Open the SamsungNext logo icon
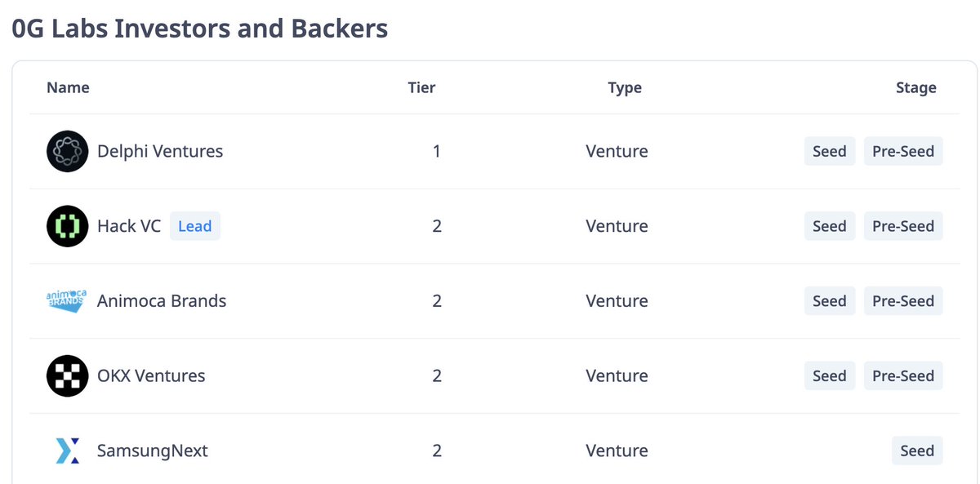980x484 pixels. 67,451
